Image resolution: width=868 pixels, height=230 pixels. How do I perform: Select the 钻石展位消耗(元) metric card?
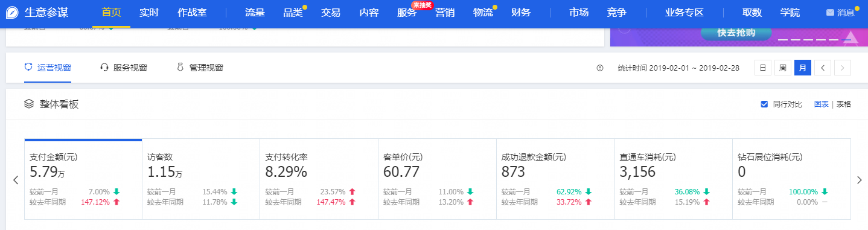tap(791, 179)
